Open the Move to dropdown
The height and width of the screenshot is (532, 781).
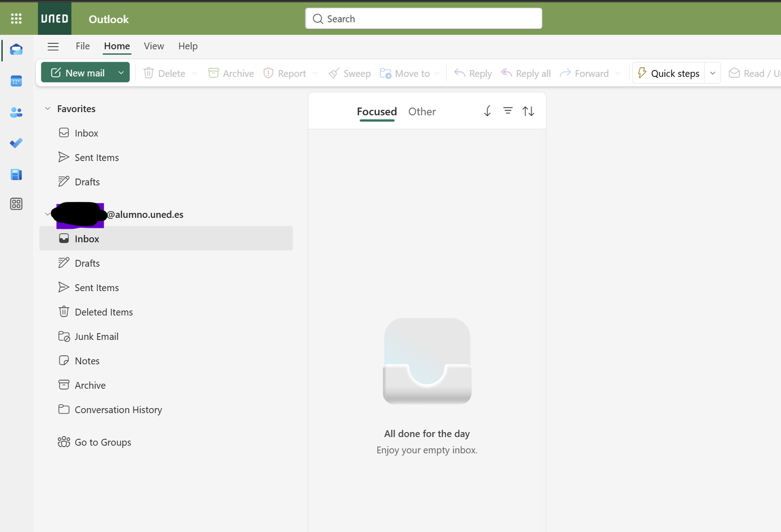point(409,73)
